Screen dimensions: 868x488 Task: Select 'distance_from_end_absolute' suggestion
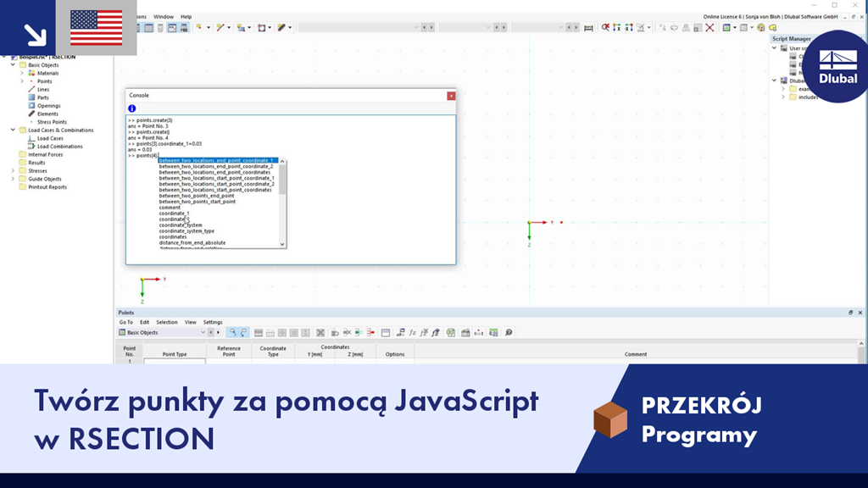pyautogui.click(x=192, y=242)
